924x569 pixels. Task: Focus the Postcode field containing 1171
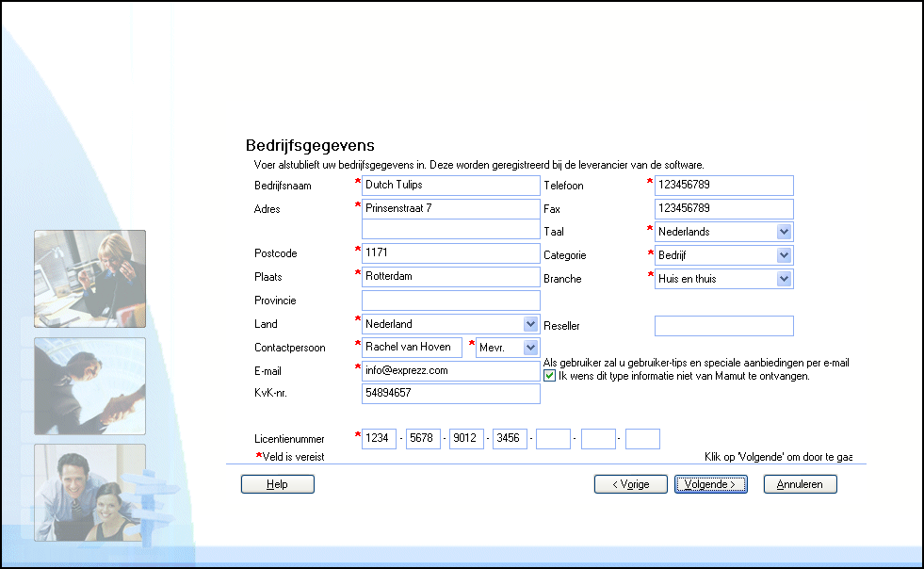(451, 253)
